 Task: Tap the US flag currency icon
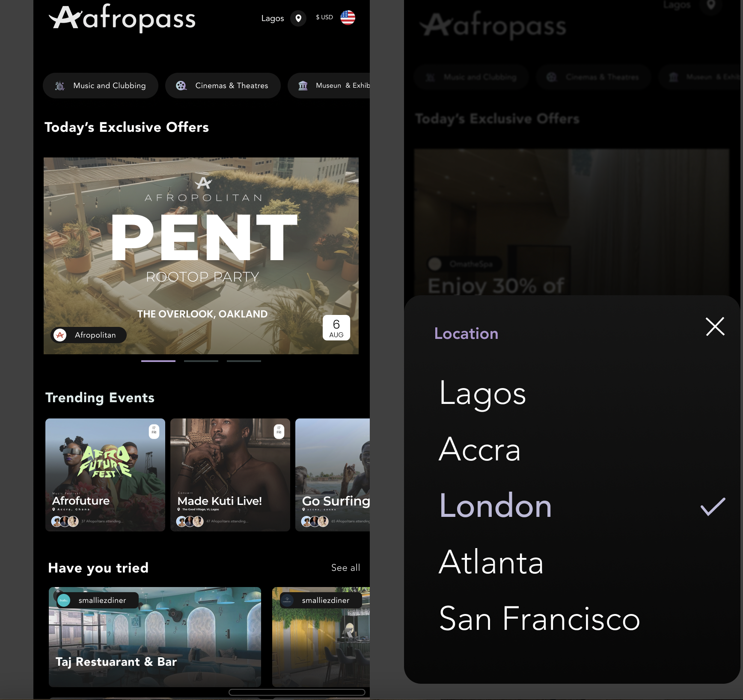[348, 18]
